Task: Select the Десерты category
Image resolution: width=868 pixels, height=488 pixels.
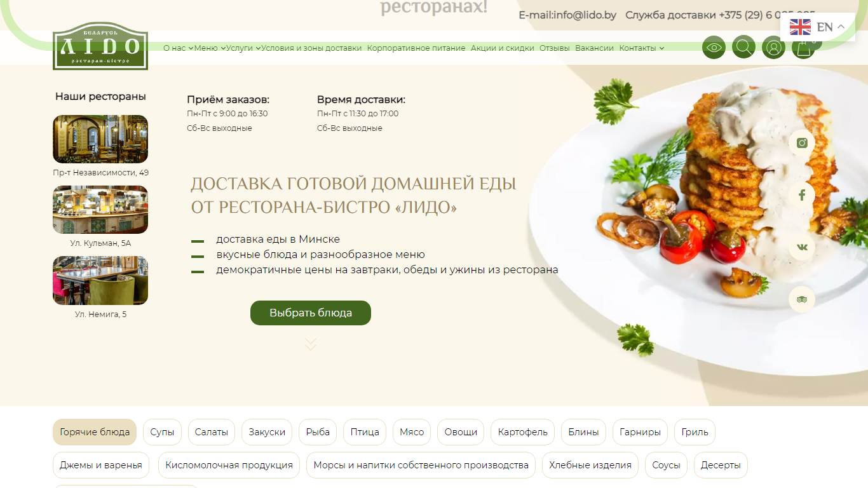Action: point(721,465)
